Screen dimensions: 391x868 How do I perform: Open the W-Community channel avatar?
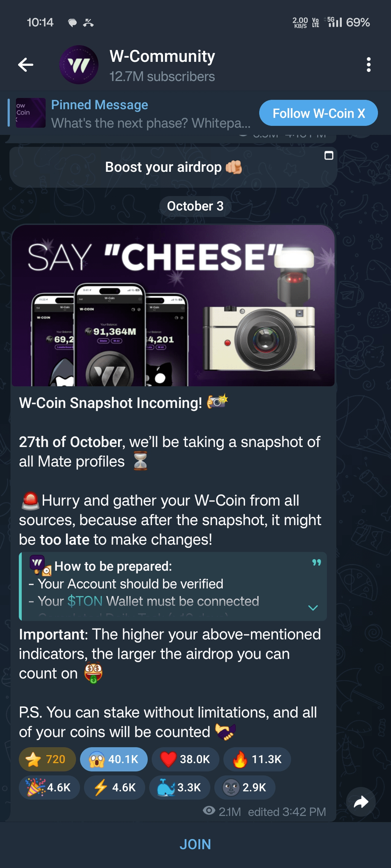pos(79,65)
